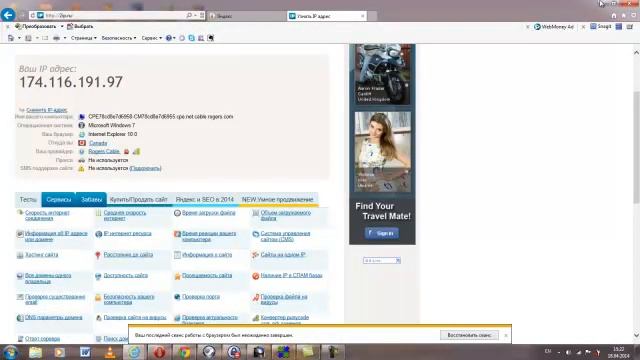Screen dimensions: 640x360
Task: Click the motorcycle photo ad thumbnail
Action: pyautogui.click(x=382, y=74)
